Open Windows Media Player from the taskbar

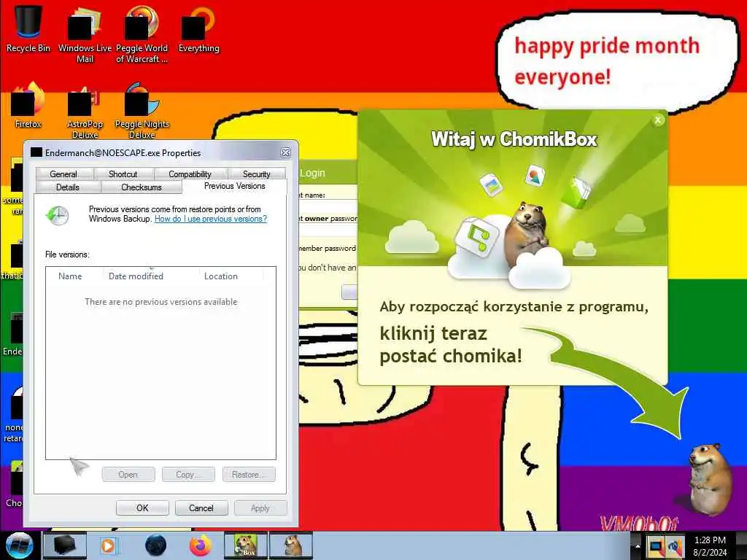tap(109, 545)
